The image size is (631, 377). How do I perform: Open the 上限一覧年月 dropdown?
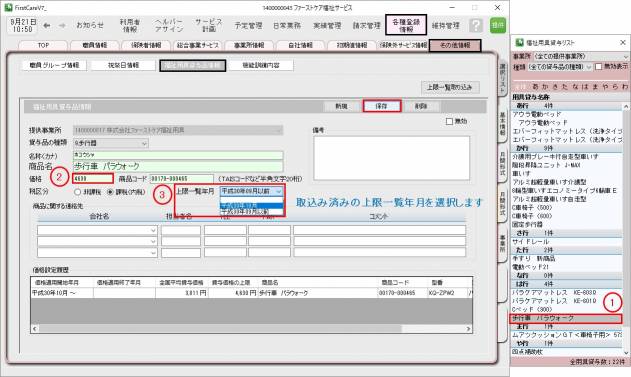coord(252,191)
